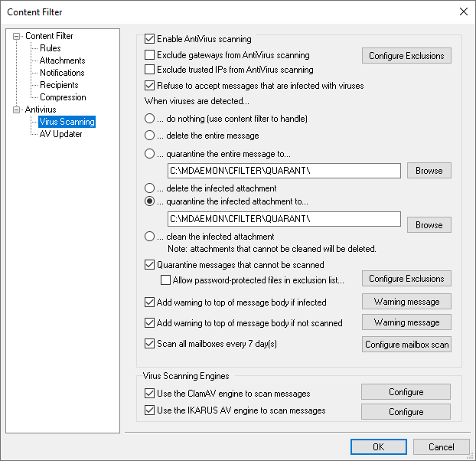Image resolution: width=476 pixels, height=461 pixels.
Task: Select Compression in the tree
Action: [63, 97]
